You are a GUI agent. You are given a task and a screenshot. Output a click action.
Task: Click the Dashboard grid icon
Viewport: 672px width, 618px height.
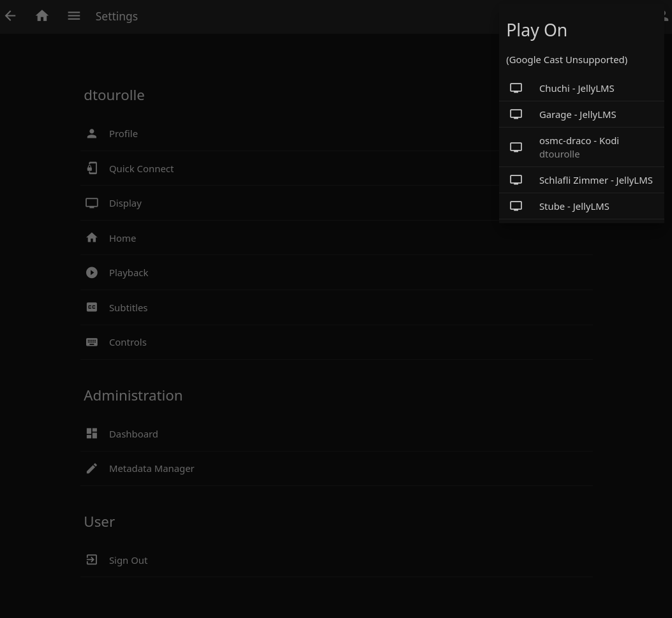91,433
